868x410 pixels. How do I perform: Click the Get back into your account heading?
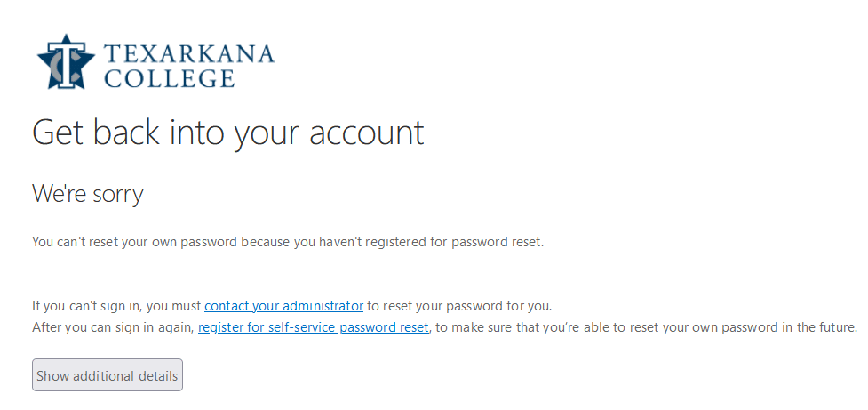228,133
